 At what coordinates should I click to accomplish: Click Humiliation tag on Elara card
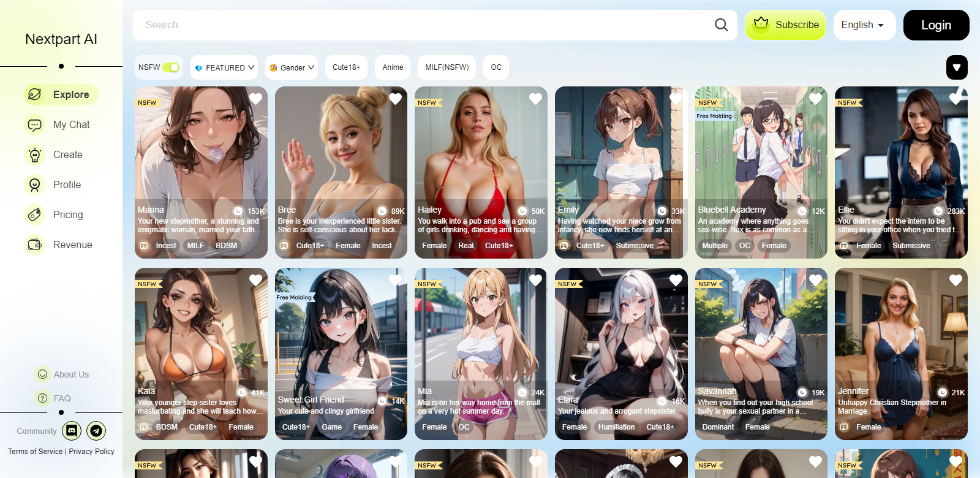coord(616,427)
